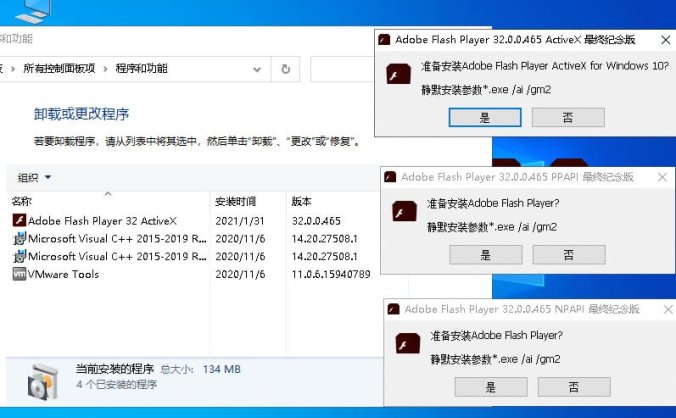Close the PPAPI installer dialog
676x418 pixels.
point(663,177)
